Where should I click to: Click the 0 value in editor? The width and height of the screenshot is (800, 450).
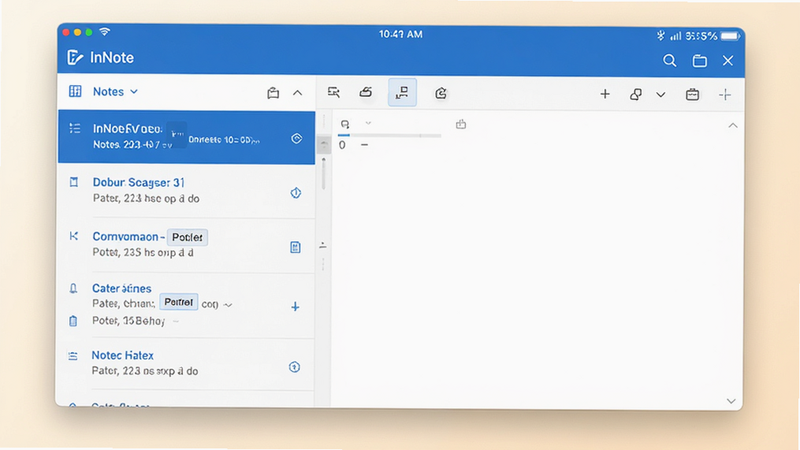pyautogui.click(x=342, y=145)
